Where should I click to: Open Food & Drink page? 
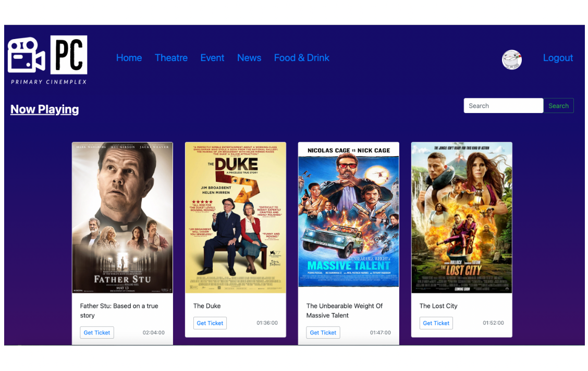coord(301,58)
